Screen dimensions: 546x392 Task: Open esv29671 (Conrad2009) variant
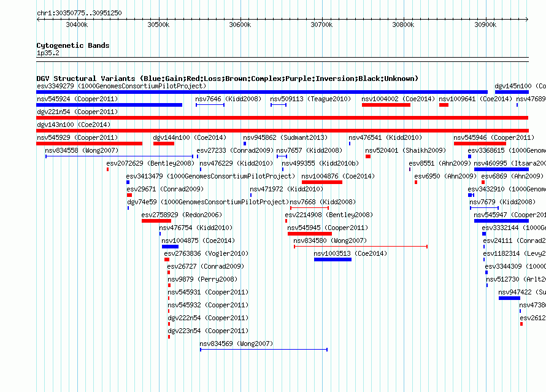(165, 189)
